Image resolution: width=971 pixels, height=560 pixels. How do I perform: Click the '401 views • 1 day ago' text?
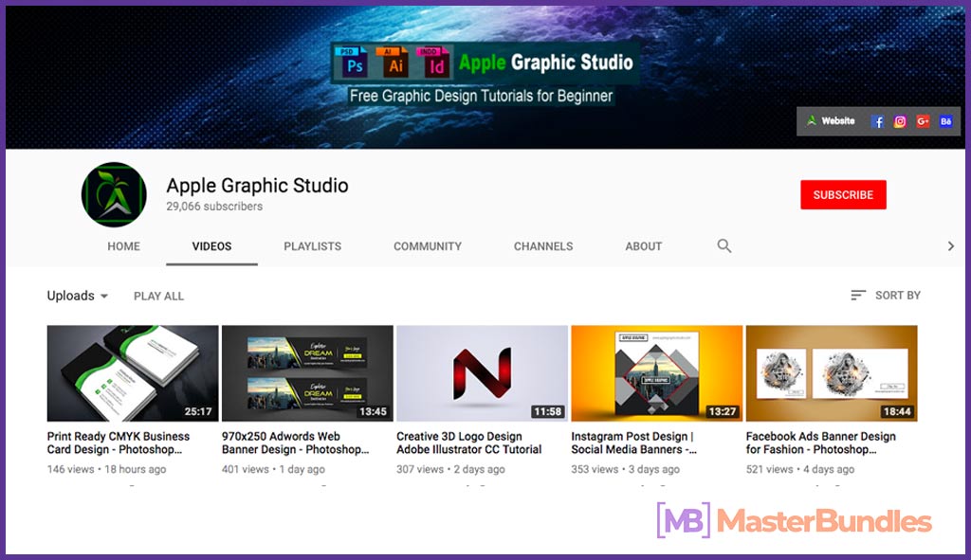273,469
